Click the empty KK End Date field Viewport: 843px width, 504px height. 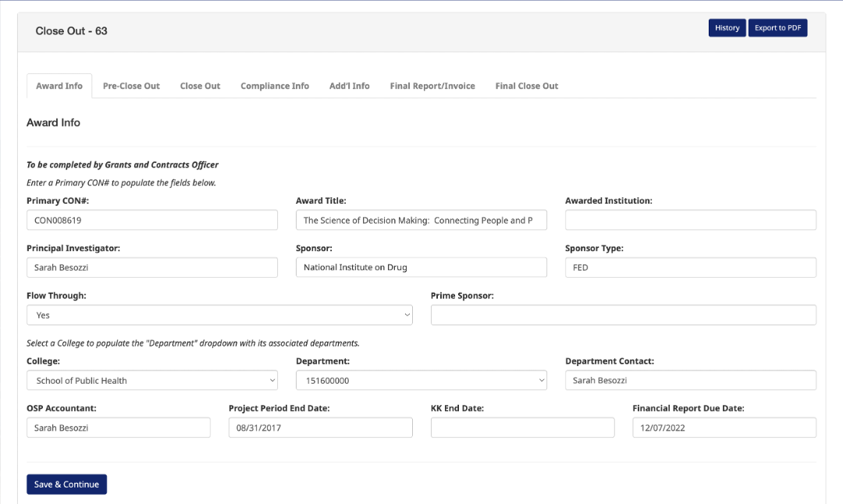522,428
